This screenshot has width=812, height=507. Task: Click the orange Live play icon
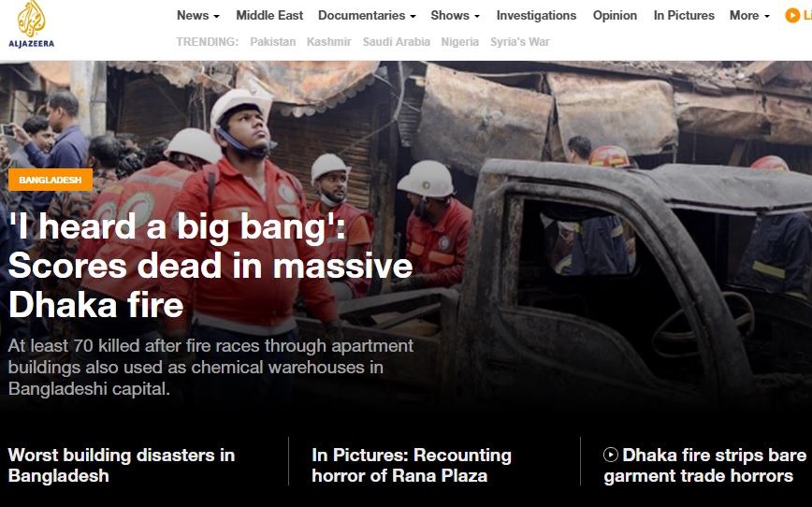point(792,16)
